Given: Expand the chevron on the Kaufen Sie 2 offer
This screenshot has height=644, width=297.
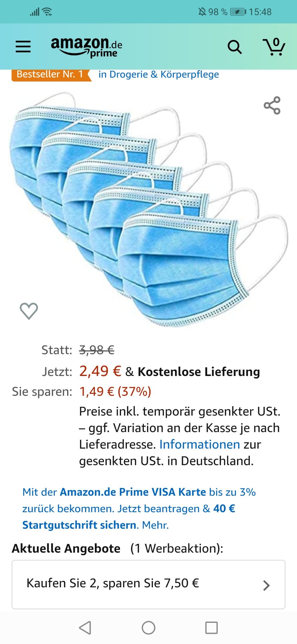Looking at the screenshot, I should (x=266, y=585).
